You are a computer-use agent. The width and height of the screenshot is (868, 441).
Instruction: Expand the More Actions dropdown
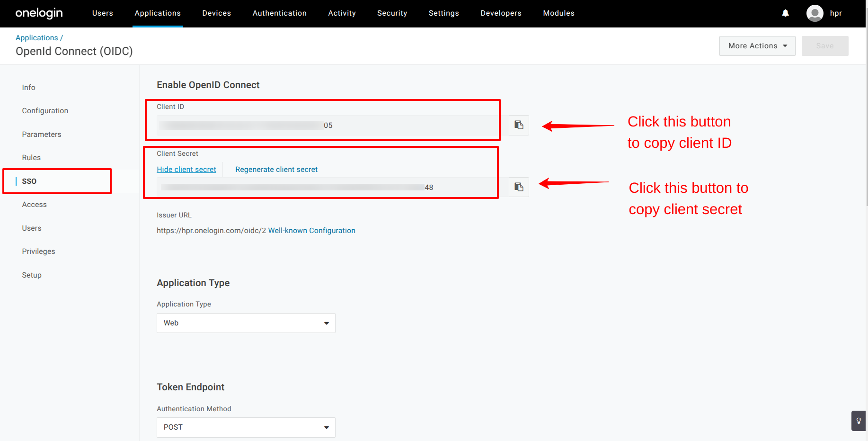(757, 46)
